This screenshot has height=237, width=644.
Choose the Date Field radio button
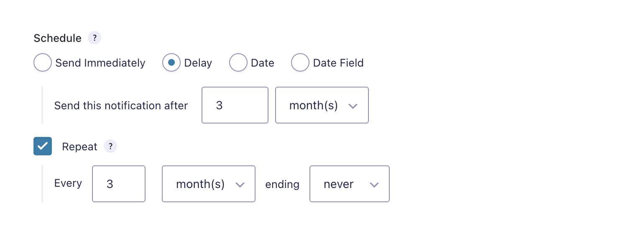pyautogui.click(x=300, y=63)
